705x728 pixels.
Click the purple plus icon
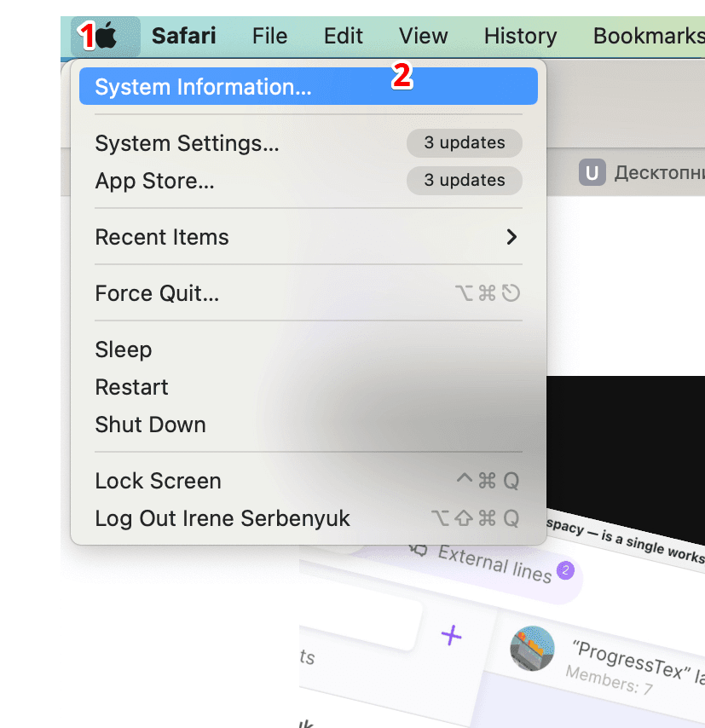click(451, 635)
